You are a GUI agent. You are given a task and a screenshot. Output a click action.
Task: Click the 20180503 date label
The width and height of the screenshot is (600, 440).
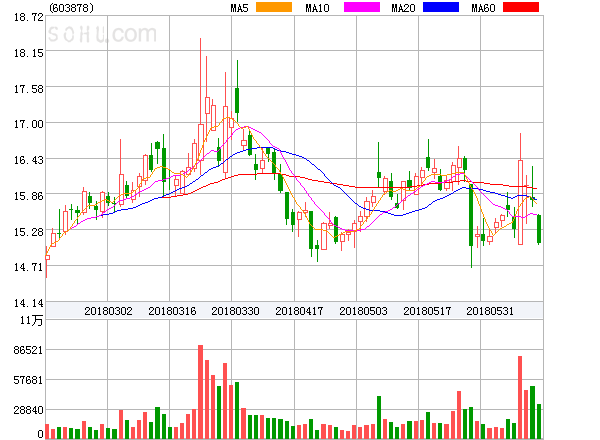coord(363,311)
